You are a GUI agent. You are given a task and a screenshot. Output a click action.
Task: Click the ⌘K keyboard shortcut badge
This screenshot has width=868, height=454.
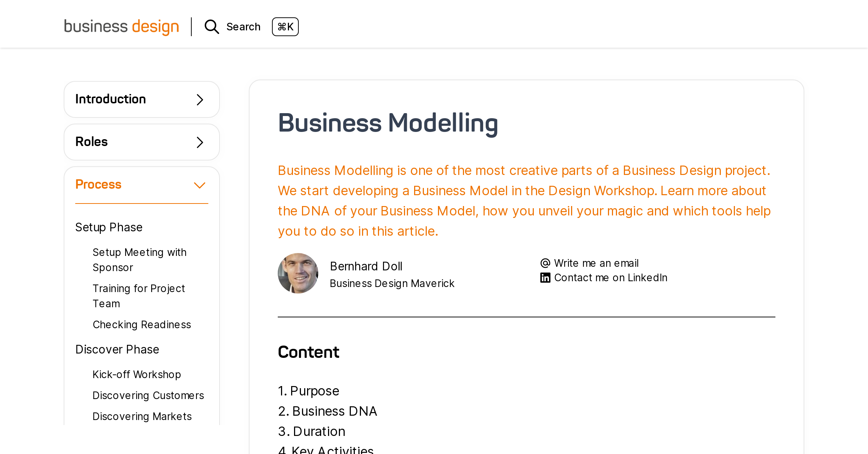[285, 26]
